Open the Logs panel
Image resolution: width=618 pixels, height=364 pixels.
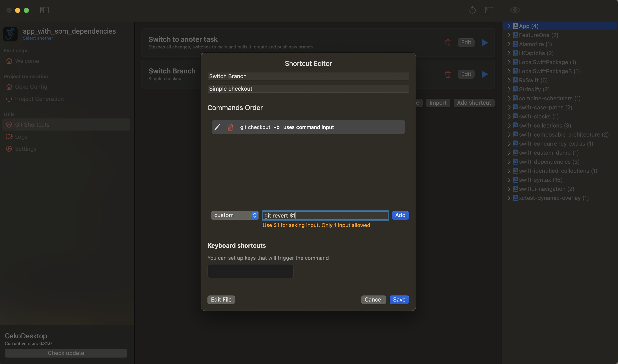21,137
